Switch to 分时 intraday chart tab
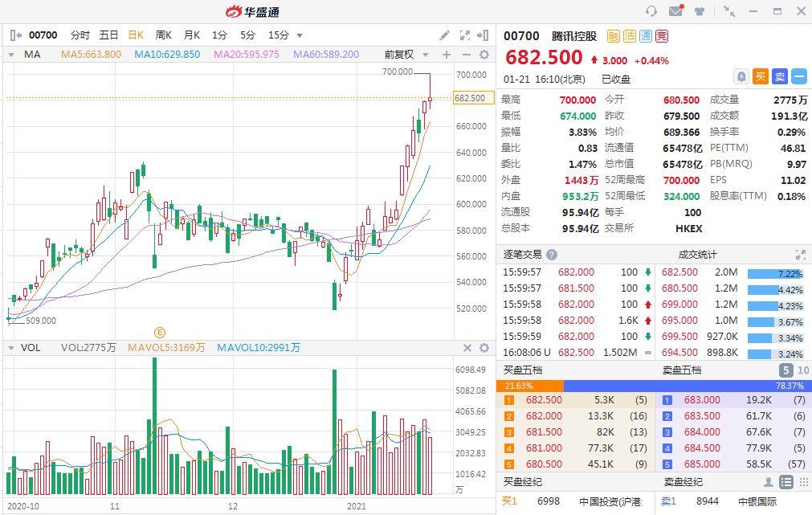Screen dimensions: 812x515 (x=80, y=35)
